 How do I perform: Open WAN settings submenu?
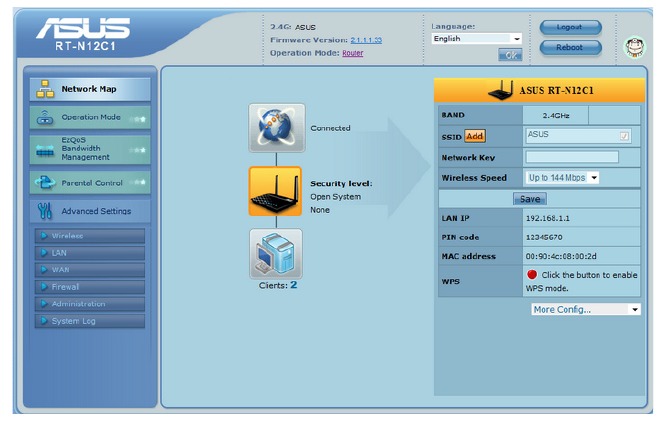(90, 270)
